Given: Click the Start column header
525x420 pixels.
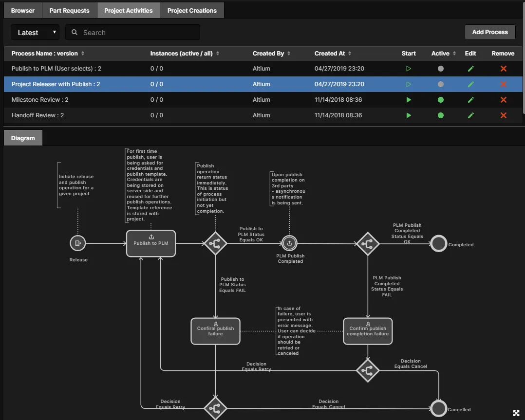Looking at the screenshot, I should point(409,54).
